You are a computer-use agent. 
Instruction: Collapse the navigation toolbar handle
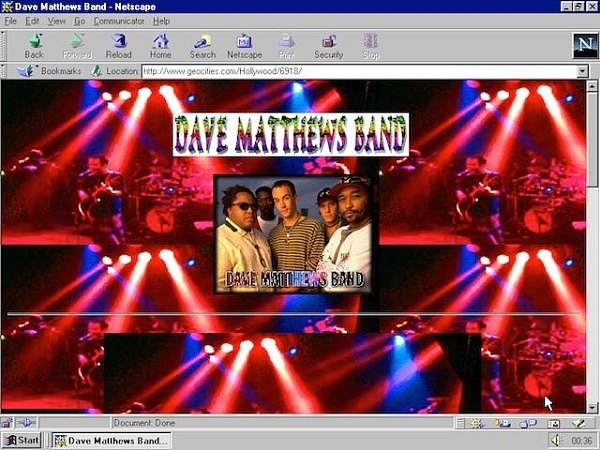[3, 46]
